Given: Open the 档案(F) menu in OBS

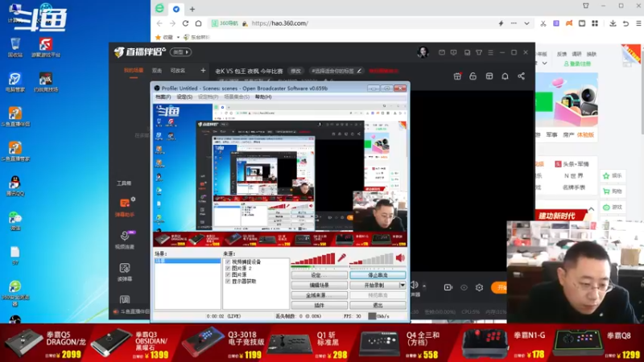Looking at the screenshot, I should tap(163, 97).
